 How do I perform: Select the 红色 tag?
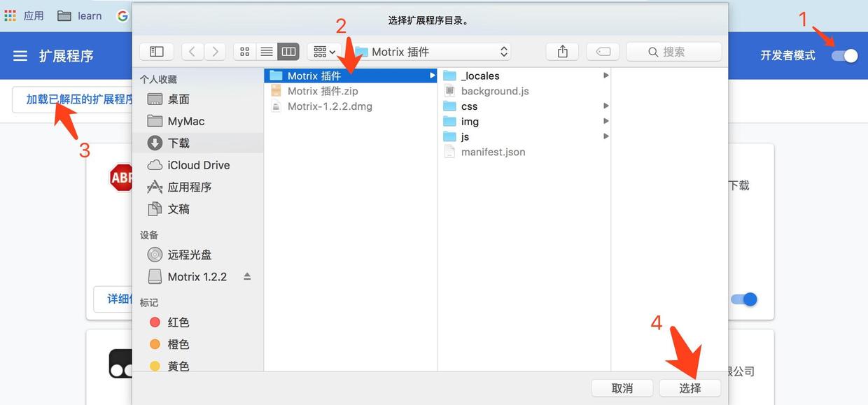click(x=198, y=322)
